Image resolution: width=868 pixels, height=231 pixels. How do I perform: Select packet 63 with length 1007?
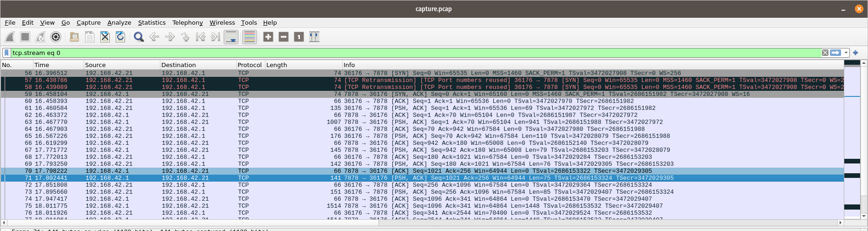tap(422, 122)
